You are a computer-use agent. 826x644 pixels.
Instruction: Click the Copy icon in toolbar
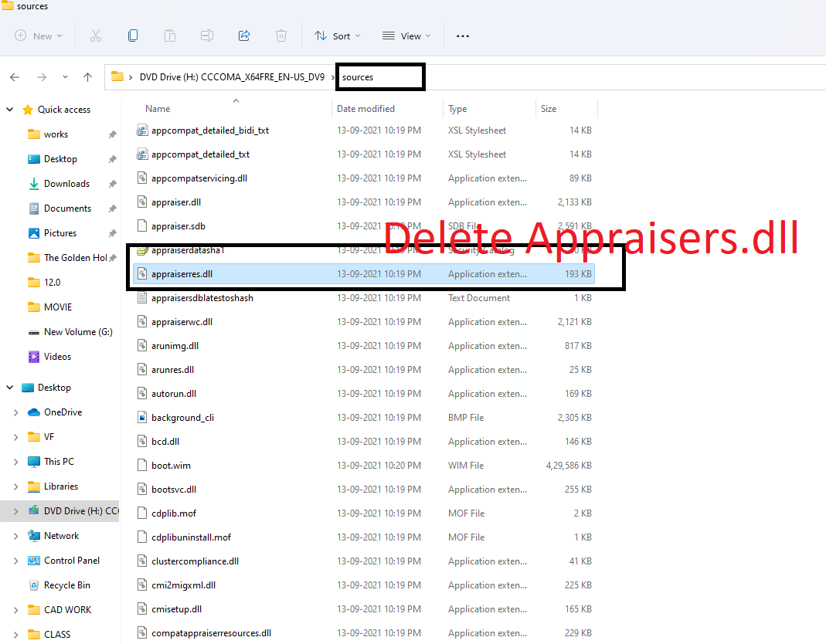133,36
